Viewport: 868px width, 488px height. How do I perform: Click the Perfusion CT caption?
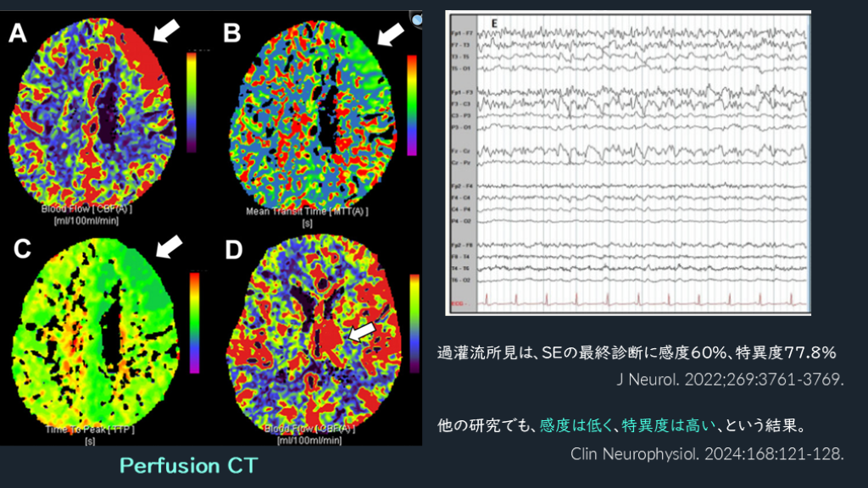[187, 465]
